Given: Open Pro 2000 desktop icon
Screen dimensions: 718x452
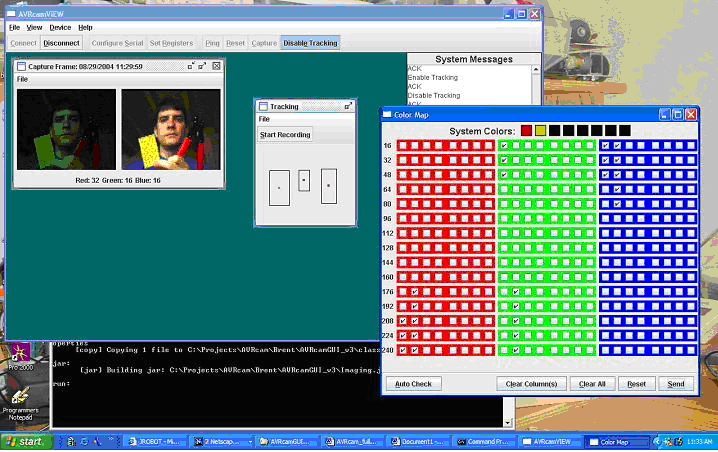Looking at the screenshot, I should (x=21, y=357).
